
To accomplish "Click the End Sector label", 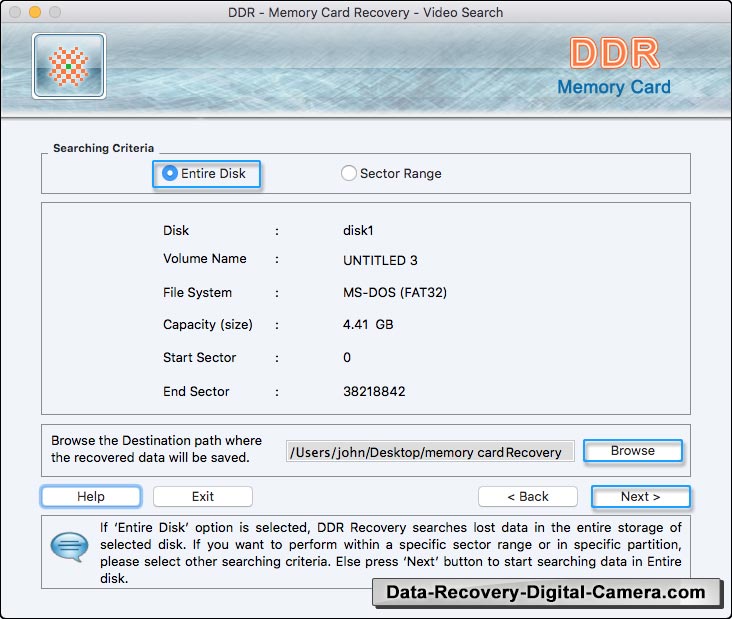I will click(196, 391).
